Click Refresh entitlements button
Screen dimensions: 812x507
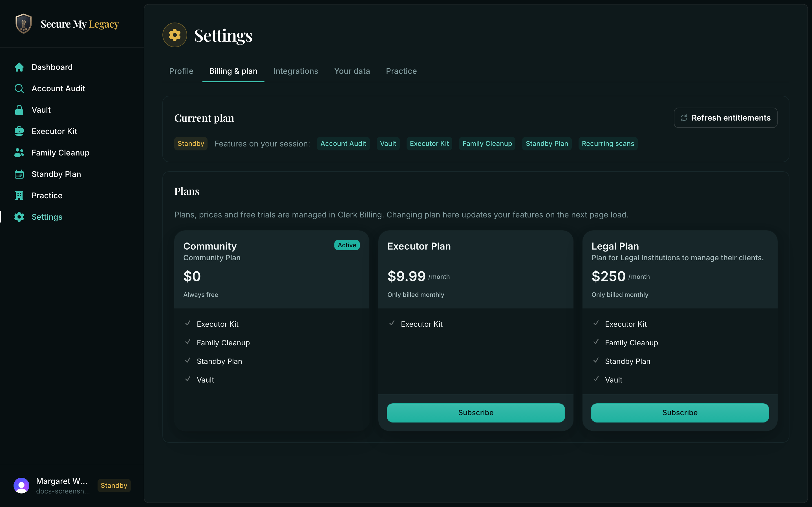coord(725,118)
